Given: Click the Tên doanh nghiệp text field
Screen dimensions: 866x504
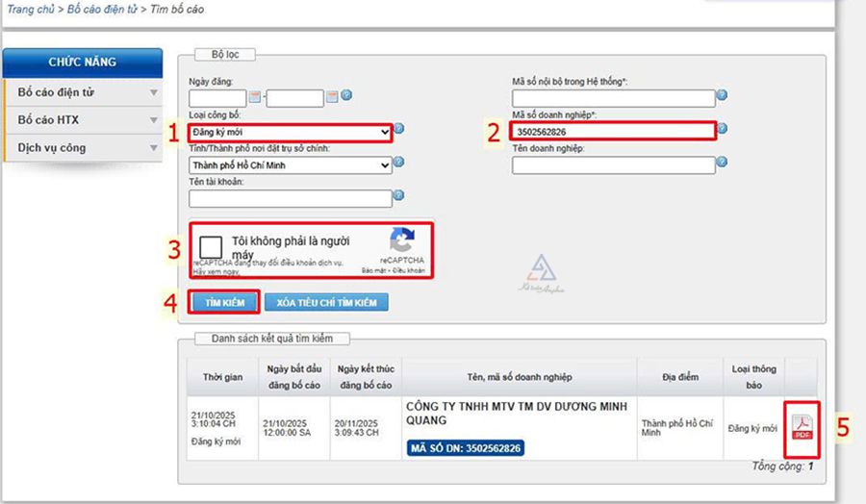Looking at the screenshot, I should 613,165.
